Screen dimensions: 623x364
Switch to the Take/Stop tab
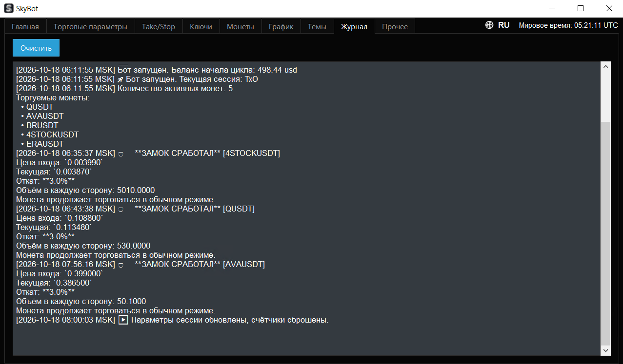tap(159, 27)
